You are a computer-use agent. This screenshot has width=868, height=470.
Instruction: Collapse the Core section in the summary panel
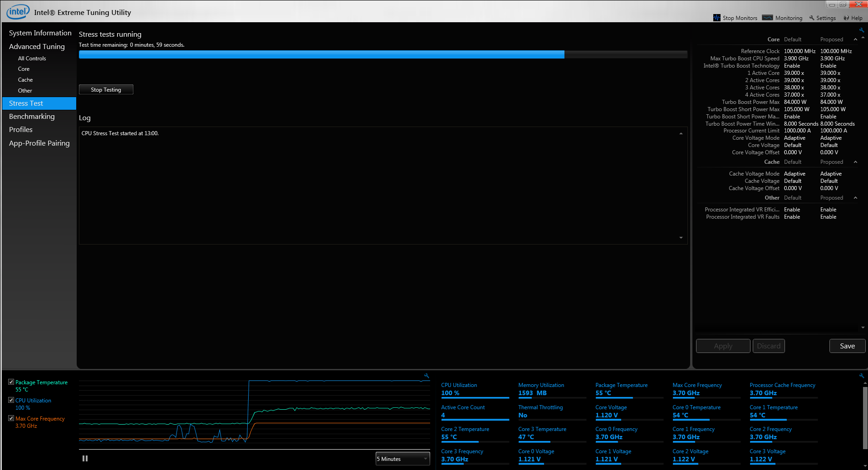click(855, 39)
